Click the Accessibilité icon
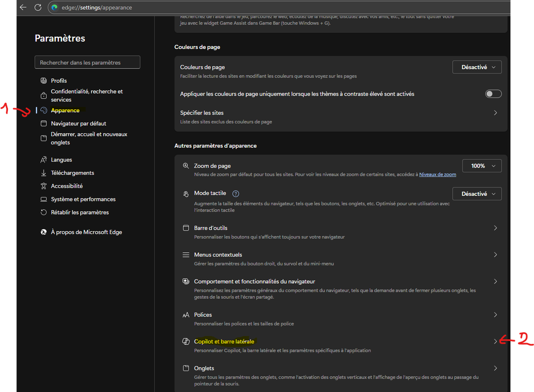The height and width of the screenshot is (392, 534). [x=44, y=186]
